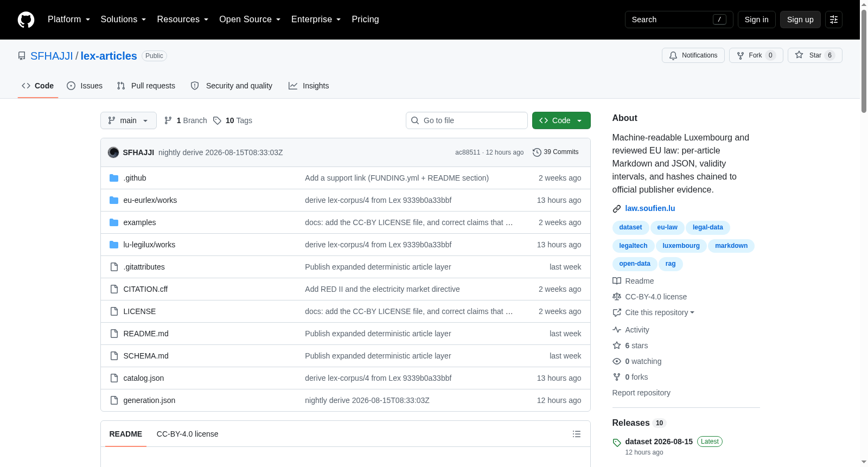868x467 pixels.
Task: Expand the Resources menu
Action: [183, 20]
